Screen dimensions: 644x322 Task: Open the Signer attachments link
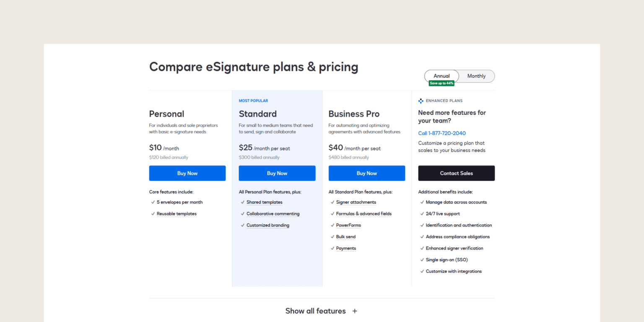[x=356, y=202]
